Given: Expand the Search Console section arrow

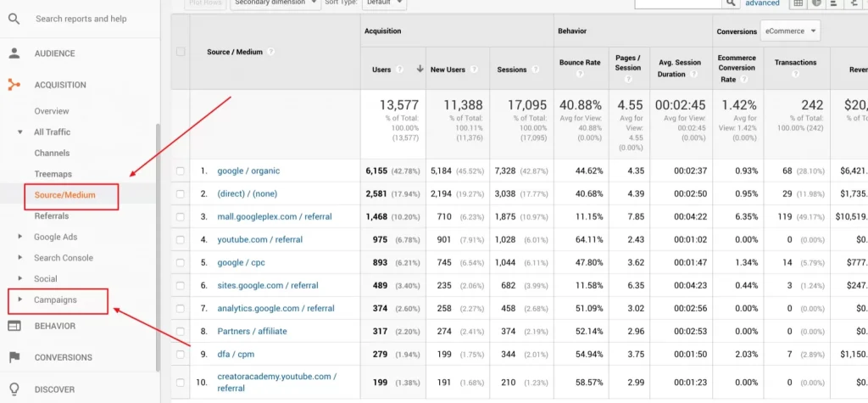Looking at the screenshot, I should coord(20,258).
